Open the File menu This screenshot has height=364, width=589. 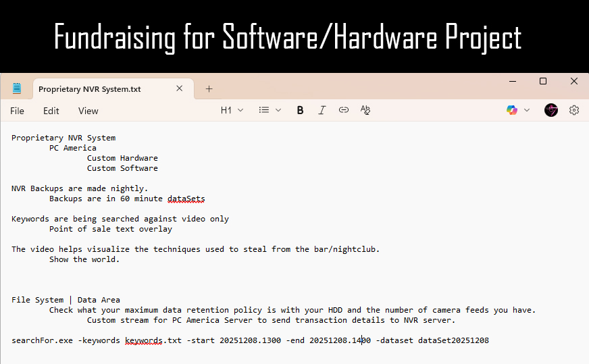click(17, 111)
